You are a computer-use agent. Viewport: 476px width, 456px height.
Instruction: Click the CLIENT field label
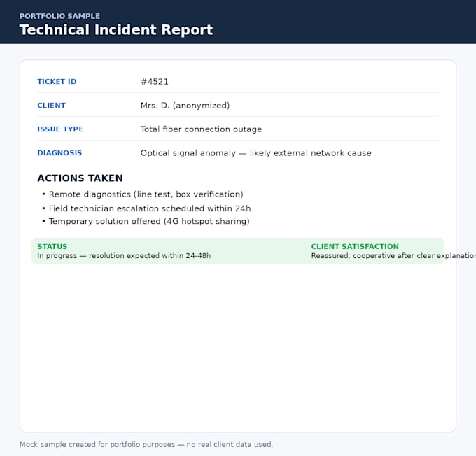[x=51, y=106]
